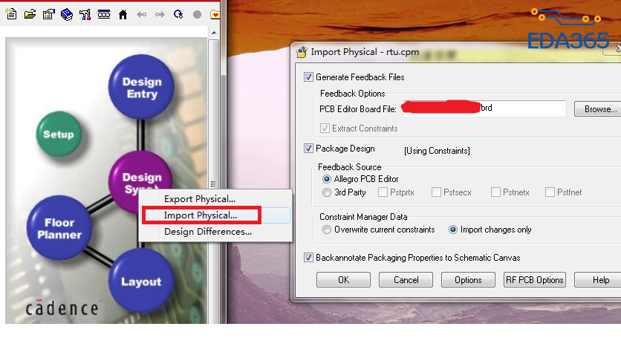Click the Back arrow icon
The width and height of the screenshot is (621, 364).
coord(141,15)
